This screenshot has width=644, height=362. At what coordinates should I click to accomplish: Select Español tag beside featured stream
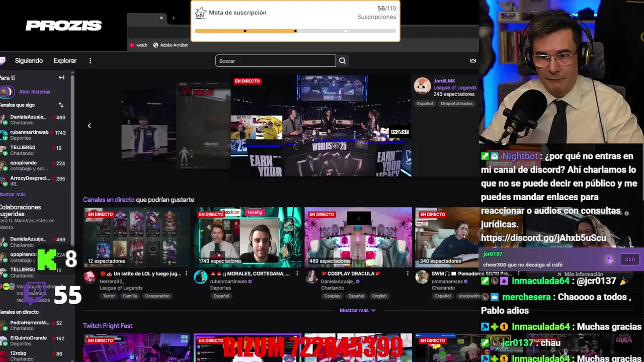(x=425, y=104)
